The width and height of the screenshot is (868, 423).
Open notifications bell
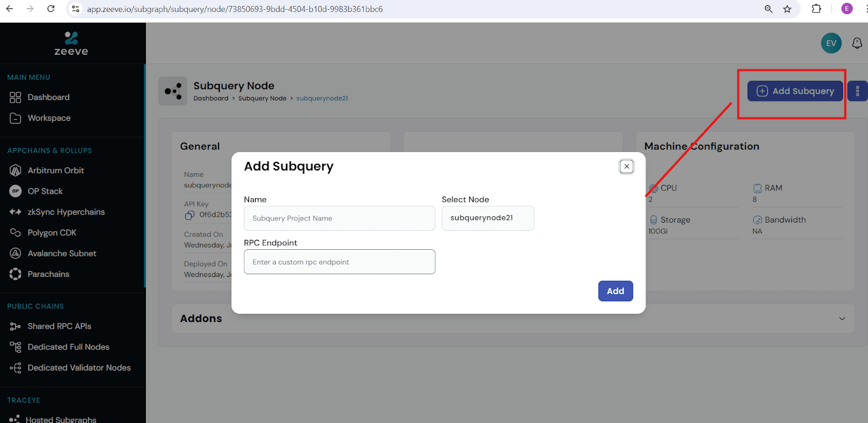pyautogui.click(x=857, y=43)
